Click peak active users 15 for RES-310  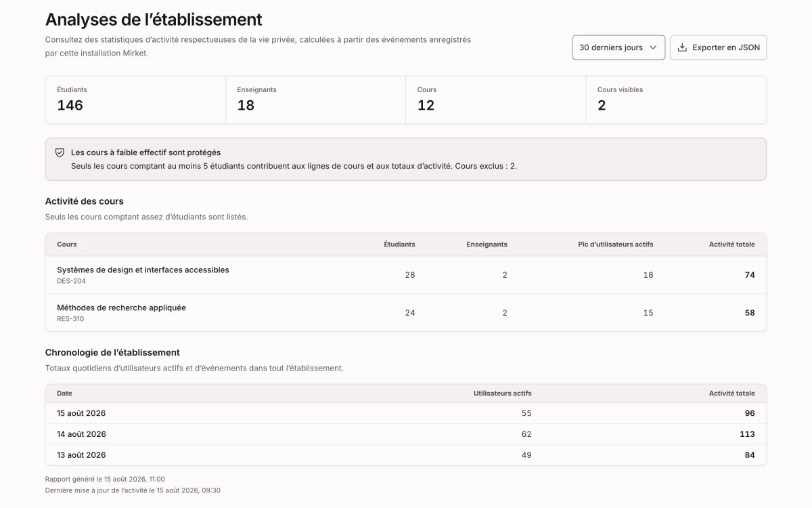click(x=648, y=313)
